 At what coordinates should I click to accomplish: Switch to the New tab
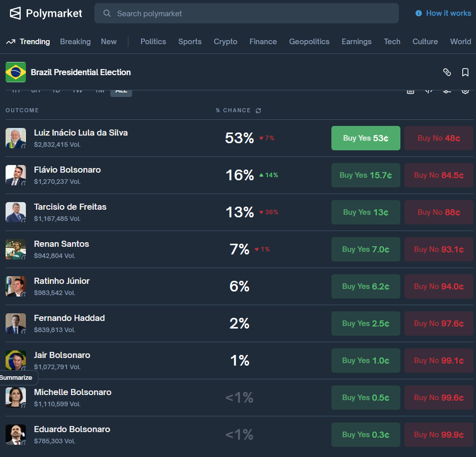click(109, 42)
